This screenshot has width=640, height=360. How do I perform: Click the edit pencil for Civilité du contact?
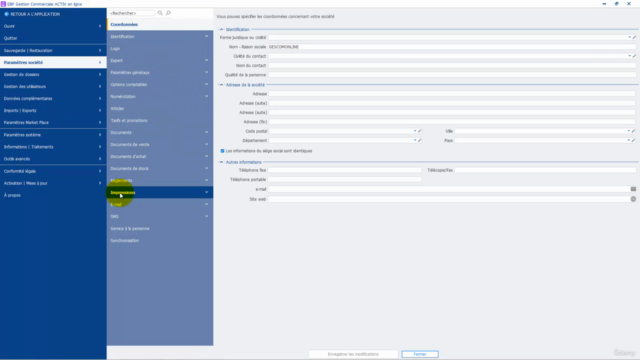634,56
